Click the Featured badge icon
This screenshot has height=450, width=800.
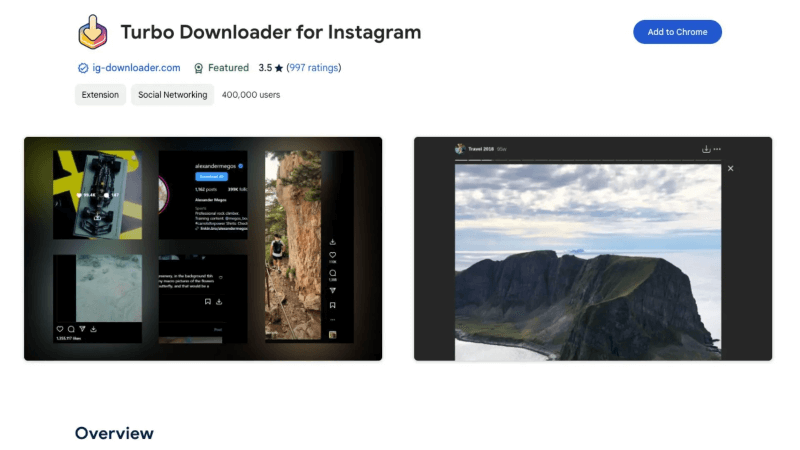pos(198,68)
